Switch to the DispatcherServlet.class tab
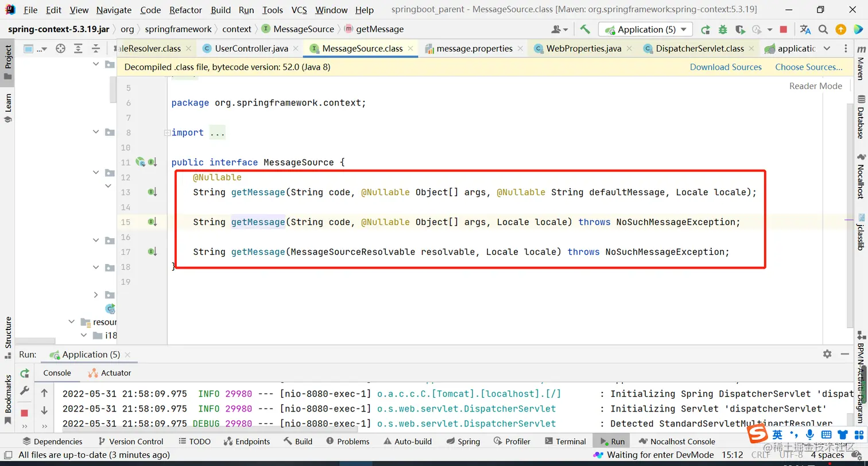The image size is (868, 466). (699, 49)
